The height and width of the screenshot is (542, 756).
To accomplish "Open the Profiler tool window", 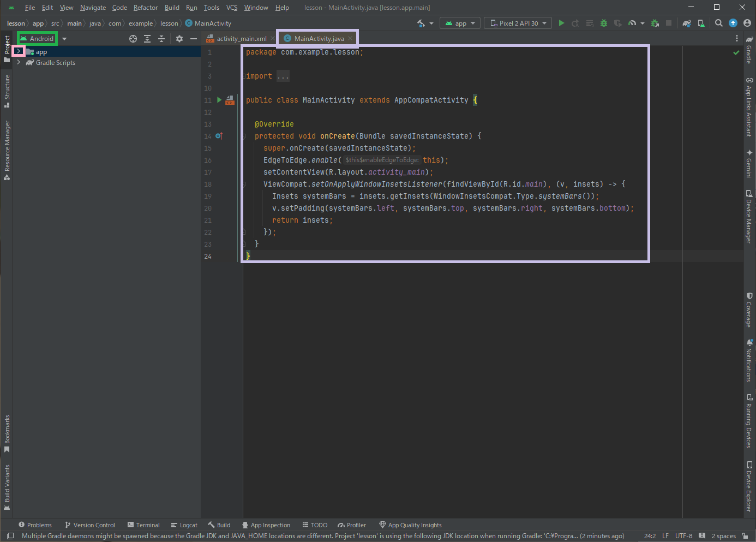I will pos(352,525).
